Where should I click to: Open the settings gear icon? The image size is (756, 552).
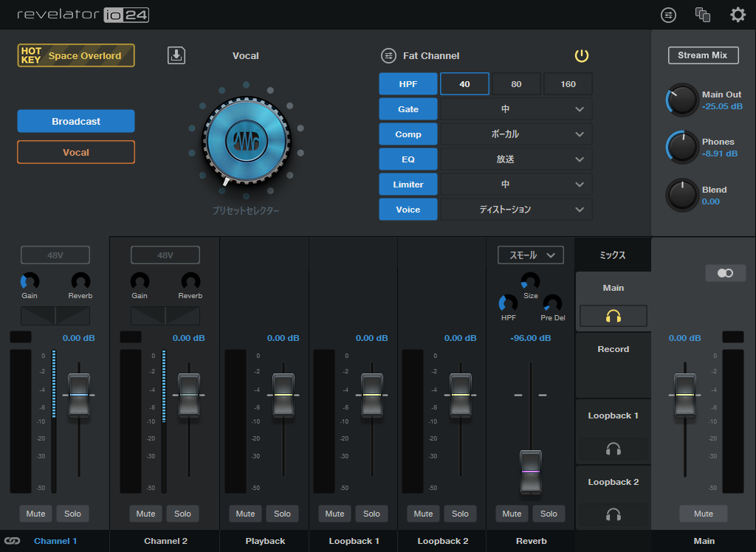738,15
